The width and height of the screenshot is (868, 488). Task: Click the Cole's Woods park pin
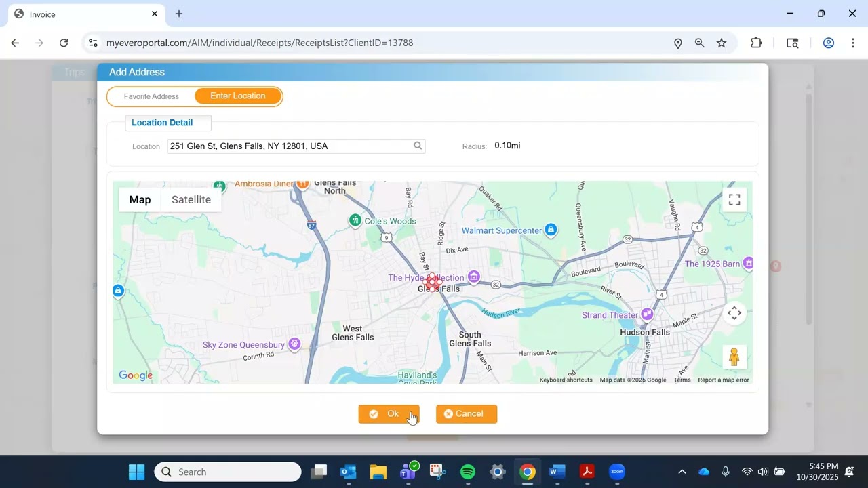(x=355, y=220)
